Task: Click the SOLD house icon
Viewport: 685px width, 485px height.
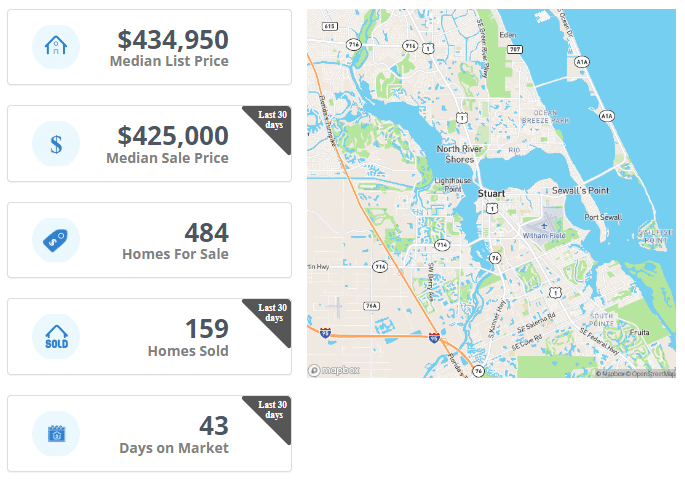Action: click(56, 337)
